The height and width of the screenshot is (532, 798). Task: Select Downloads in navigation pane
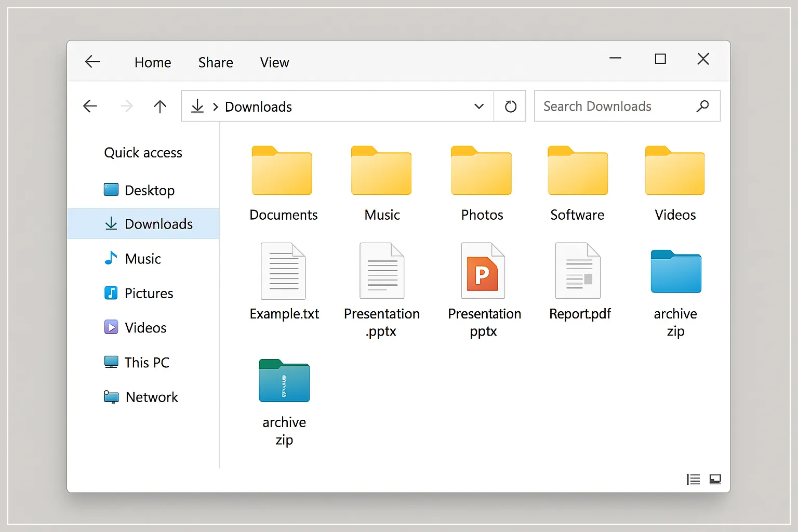tap(143, 224)
